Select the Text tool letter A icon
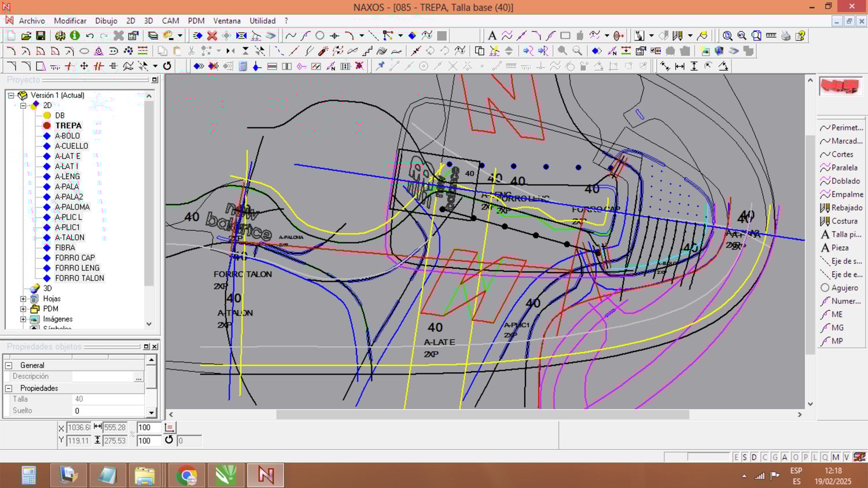Viewport: 868px width, 488px height. 492,36
